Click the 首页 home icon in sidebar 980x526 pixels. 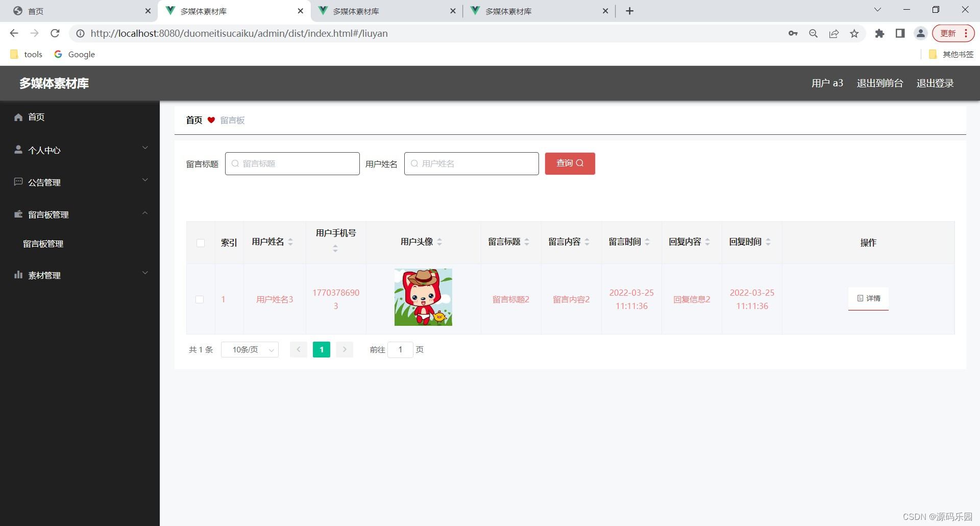click(18, 117)
